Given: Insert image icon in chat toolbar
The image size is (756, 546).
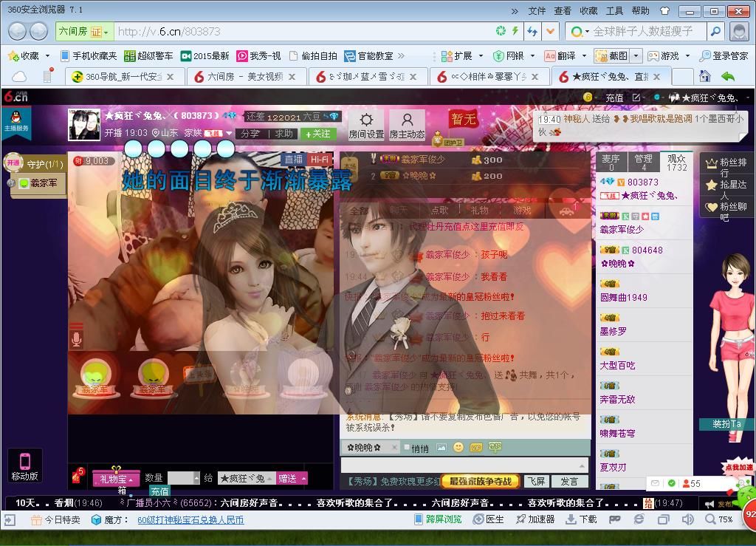Looking at the screenshot, I should pos(441,448).
